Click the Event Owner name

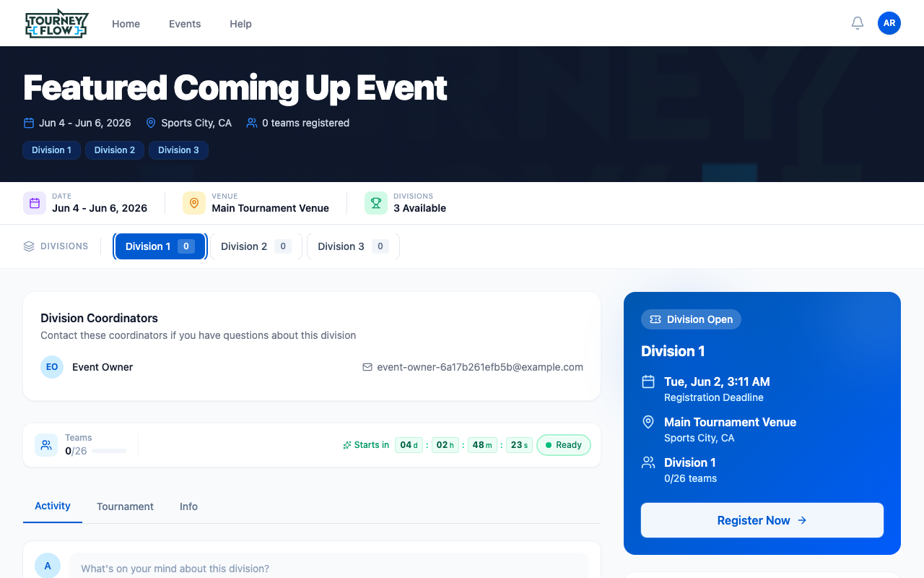pyautogui.click(x=103, y=367)
